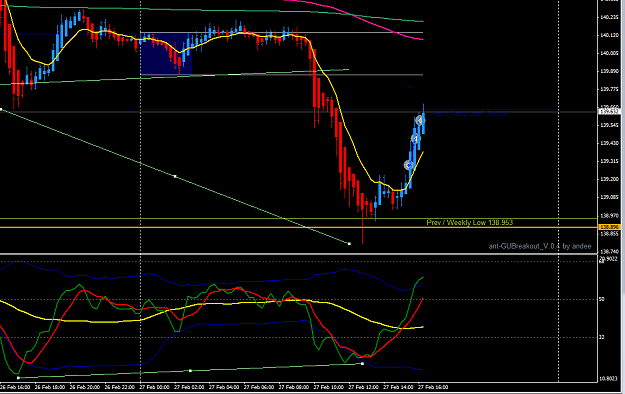The height and width of the screenshot is (394, 625).
Task: Click the 27 Feb 16:00 time label
Action: [433, 387]
